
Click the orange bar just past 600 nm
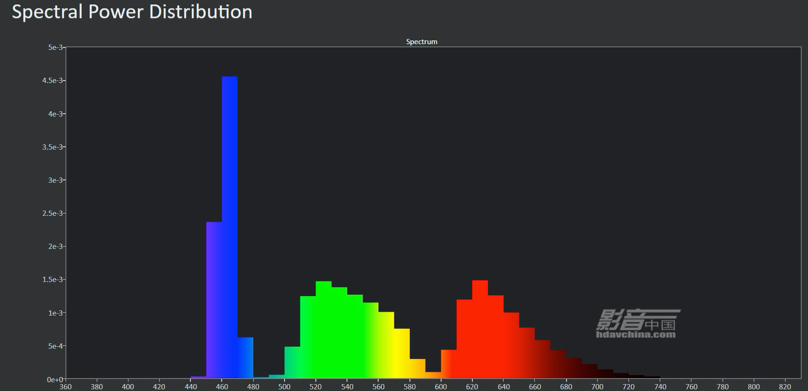[x=449, y=364]
